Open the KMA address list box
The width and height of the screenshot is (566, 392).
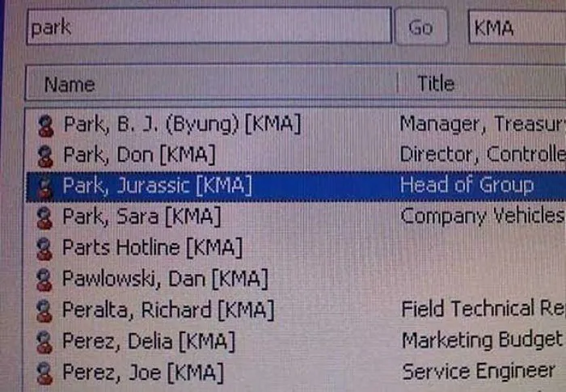tap(517, 27)
